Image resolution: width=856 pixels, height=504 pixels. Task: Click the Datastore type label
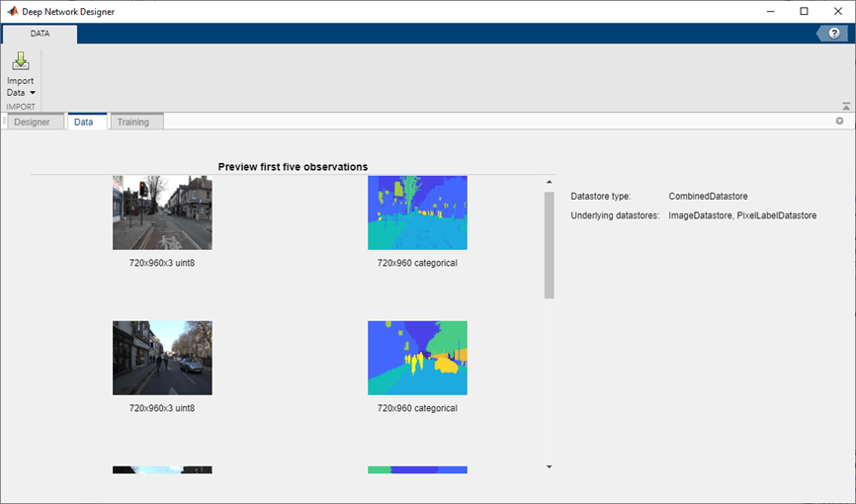pyautogui.click(x=601, y=196)
